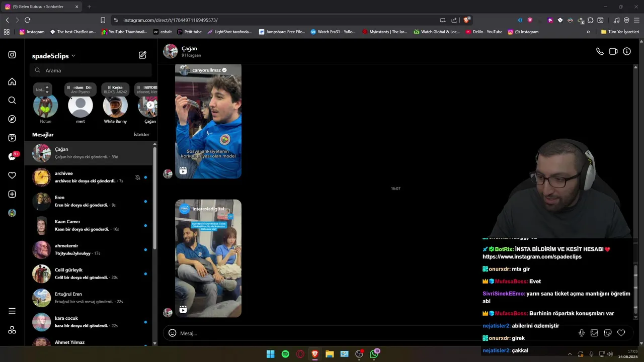
Task: Open your own Notun note avatar
Action: [45, 106]
